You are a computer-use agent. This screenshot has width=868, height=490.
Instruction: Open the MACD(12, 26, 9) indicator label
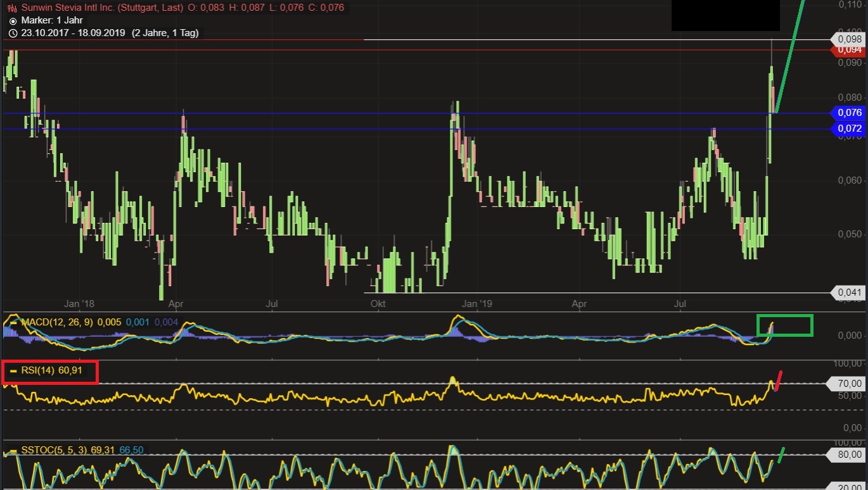(x=57, y=322)
